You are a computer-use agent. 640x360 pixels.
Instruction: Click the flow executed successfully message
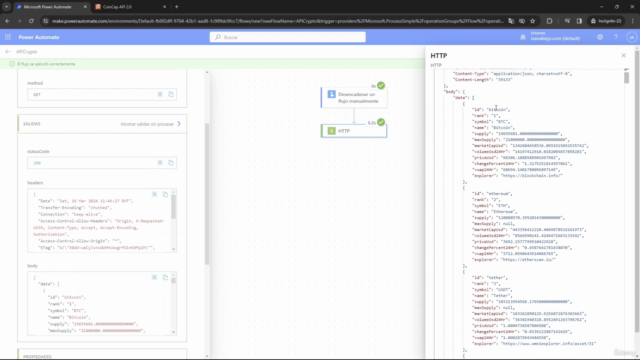[x=47, y=64]
